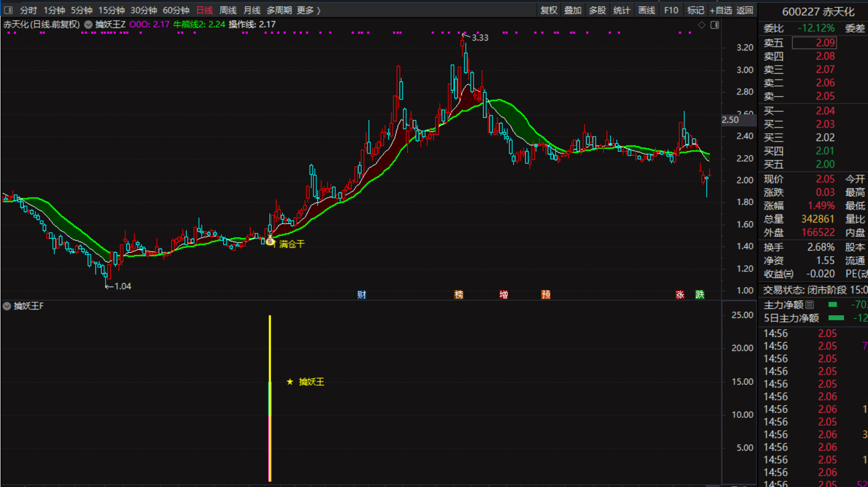This screenshot has height=487, width=868.
Task: Click the 增 event marker icon
Action: click(503, 295)
